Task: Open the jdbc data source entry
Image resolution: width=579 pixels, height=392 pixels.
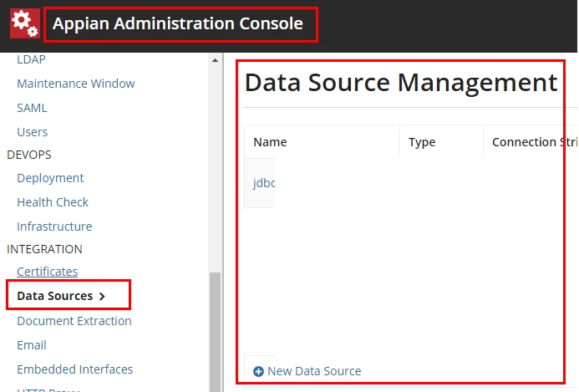Action: [264, 183]
